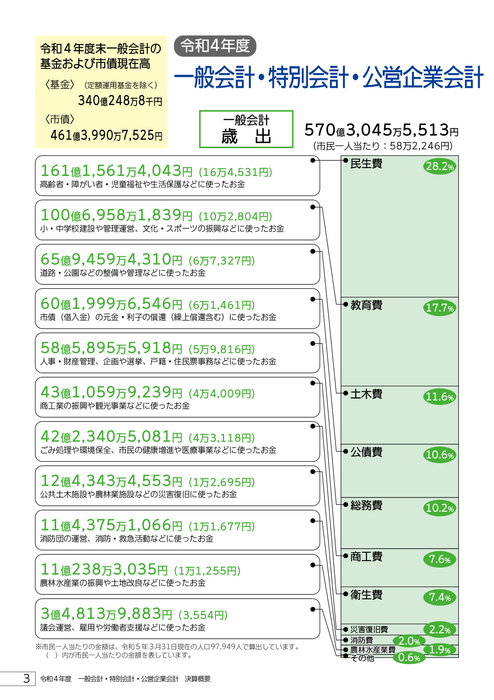Select the 2.2% badge for 災害復旧費
The image size is (494, 700).
tap(440, 629)
